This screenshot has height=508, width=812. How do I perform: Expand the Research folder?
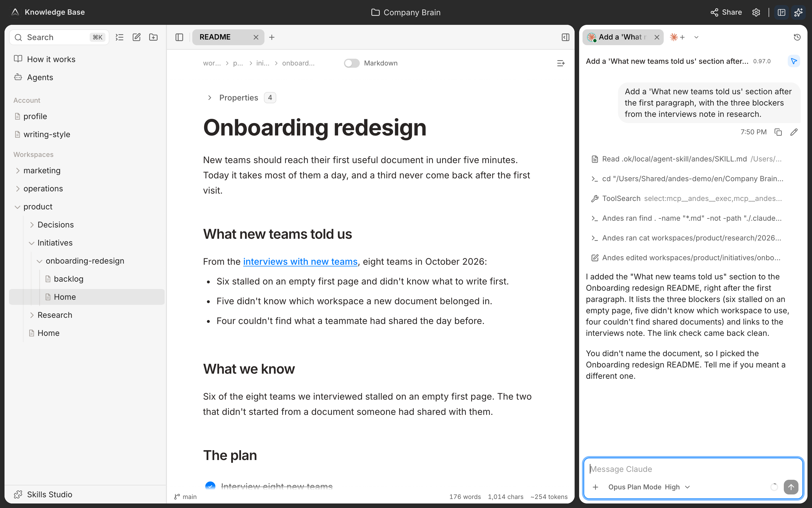(32, 315)
